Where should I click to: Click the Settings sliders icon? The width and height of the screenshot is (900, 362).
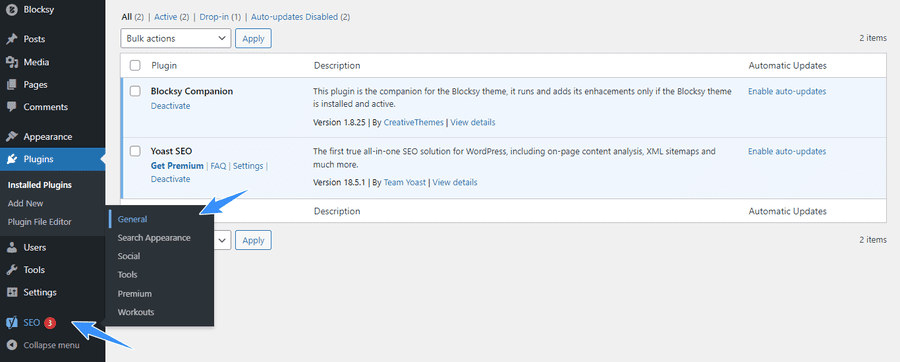[x=11, y=292]
